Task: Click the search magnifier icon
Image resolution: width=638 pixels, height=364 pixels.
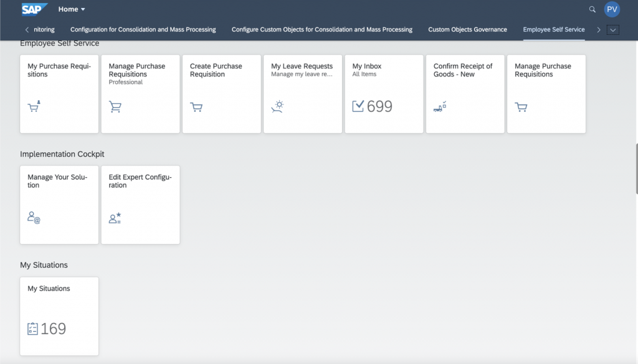Action: tap(592, 9)
